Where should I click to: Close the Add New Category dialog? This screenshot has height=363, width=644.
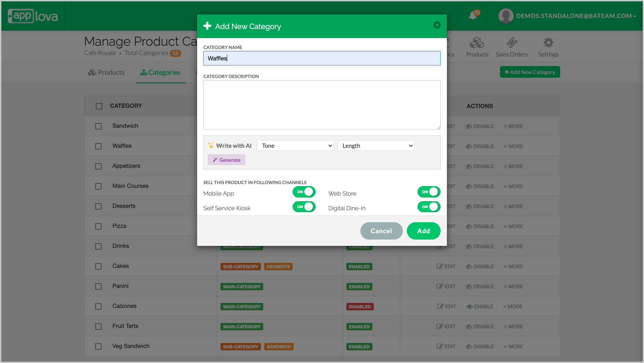click(437, 25)
